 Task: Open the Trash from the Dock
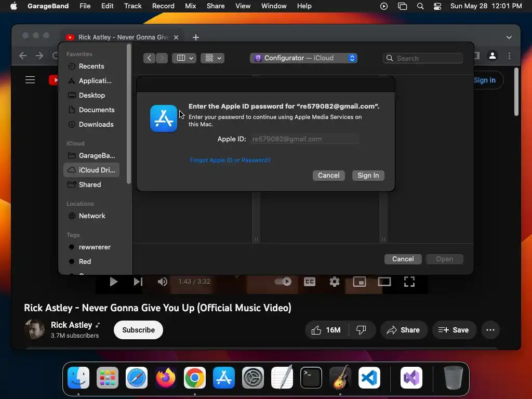point(453,378)
